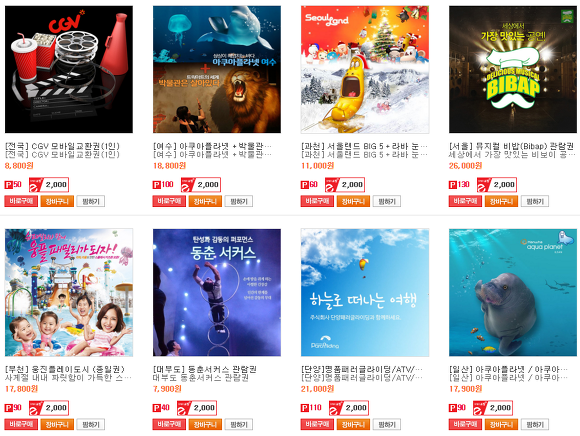Open the aqua planet manatee thumbnail
Screen dimensions: 580x436
point(513,293)
